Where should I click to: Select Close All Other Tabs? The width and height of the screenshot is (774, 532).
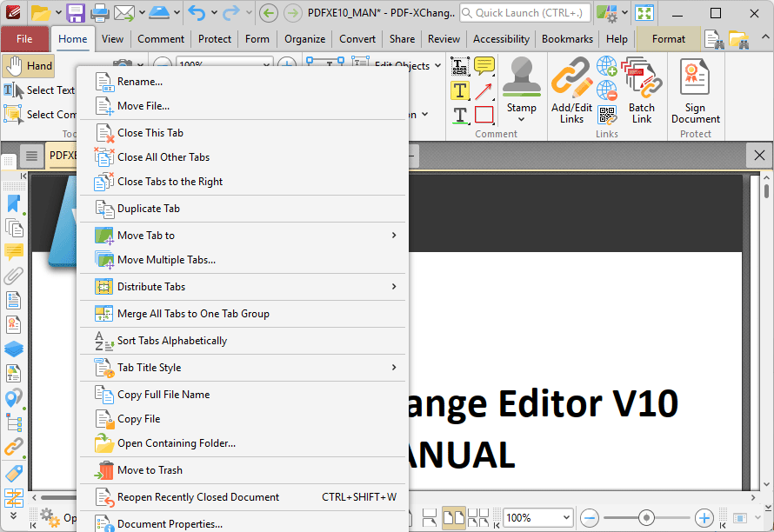pos(242,157)
